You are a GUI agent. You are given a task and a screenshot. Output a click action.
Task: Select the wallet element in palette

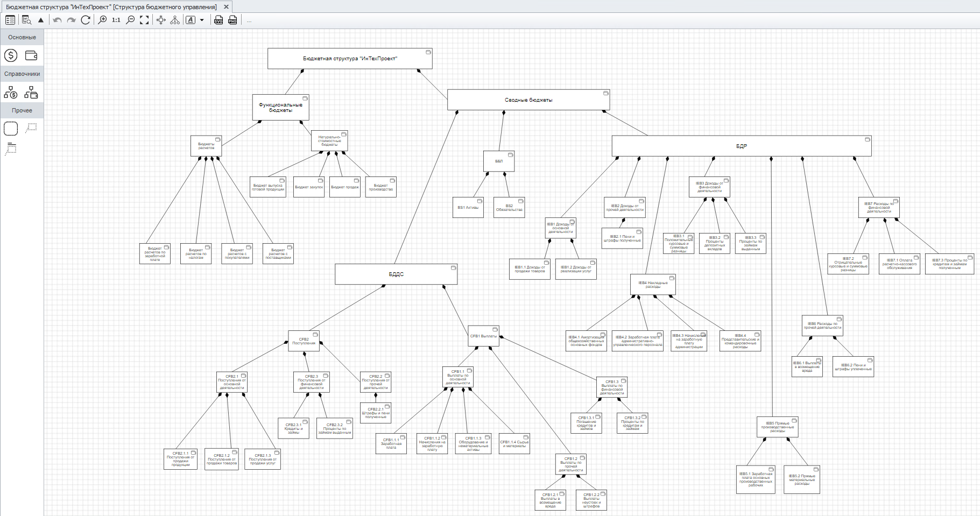(x=31, y=55)
